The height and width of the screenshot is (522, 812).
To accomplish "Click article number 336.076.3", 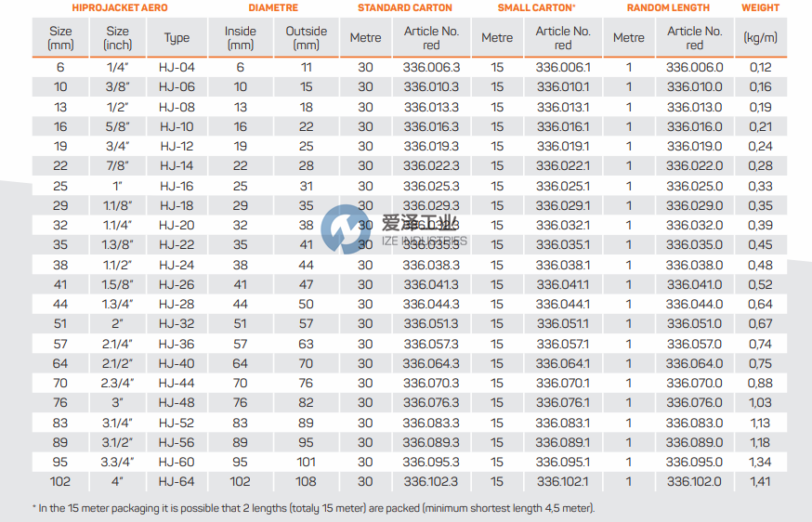I will 431,403.
